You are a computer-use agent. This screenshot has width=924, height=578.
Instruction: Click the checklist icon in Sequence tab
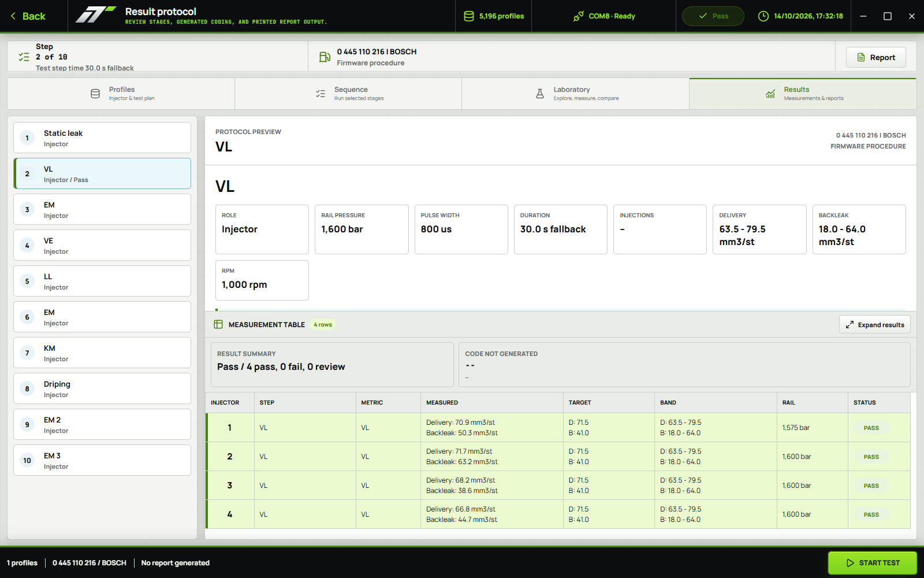coord(321,94)
